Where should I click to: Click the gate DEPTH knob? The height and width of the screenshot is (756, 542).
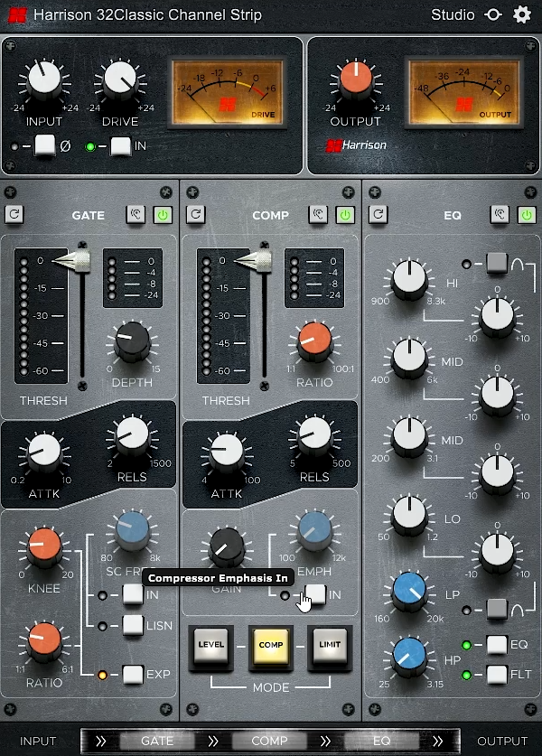click(132, 341)
